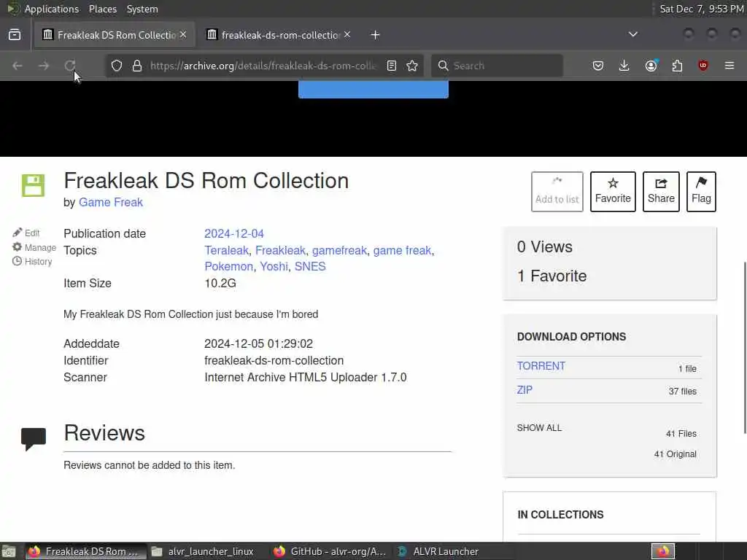Switch to ALVR Launcher taskbar window
Screen dimensions: 747x560
438,551
